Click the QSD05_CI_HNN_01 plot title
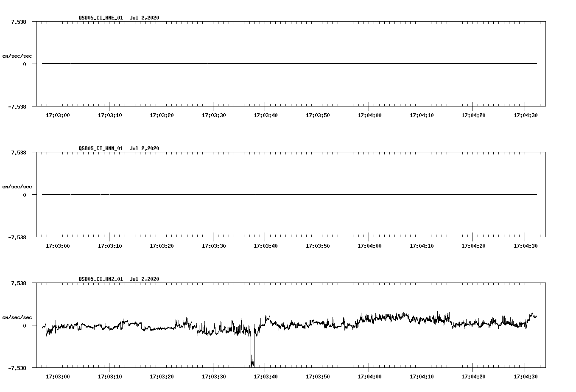The image size is (576, 392). (x=119, y=148)
